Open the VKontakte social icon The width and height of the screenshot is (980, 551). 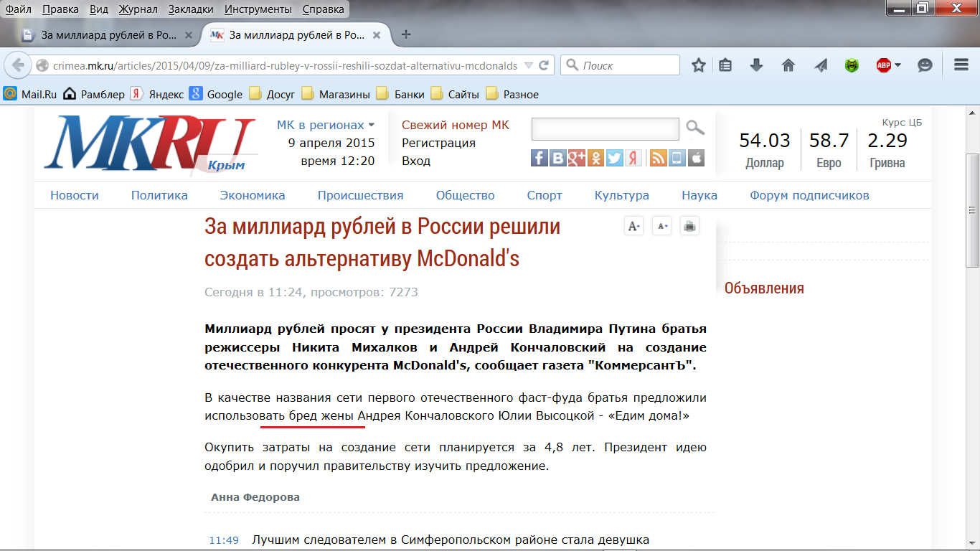[558, 158]
